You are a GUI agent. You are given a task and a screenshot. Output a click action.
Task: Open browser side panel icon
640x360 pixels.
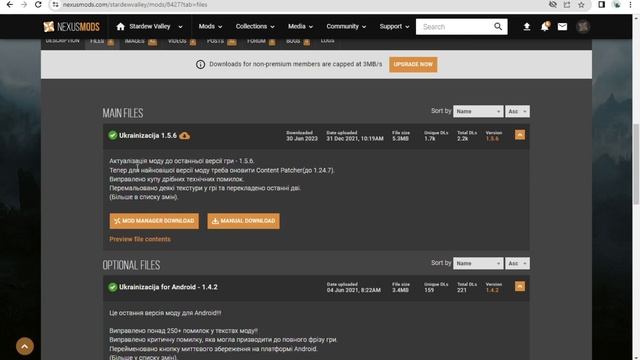pos(602,4)
